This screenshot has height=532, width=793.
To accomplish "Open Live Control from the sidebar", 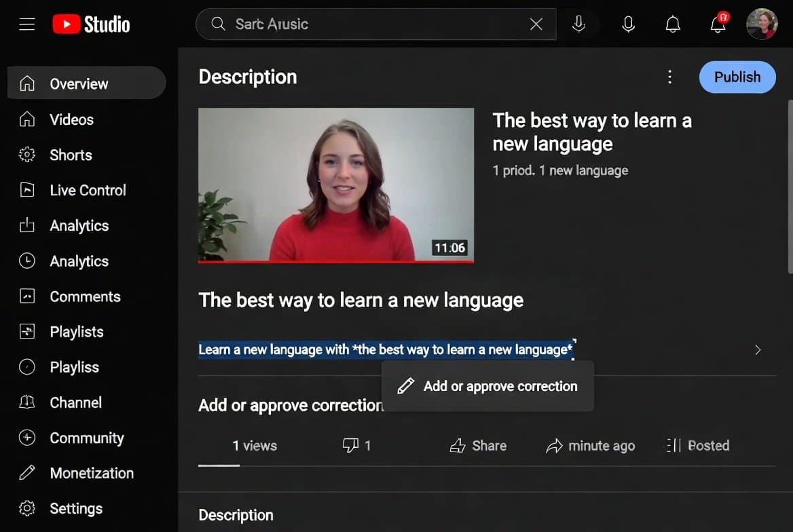I will [27, 190].
